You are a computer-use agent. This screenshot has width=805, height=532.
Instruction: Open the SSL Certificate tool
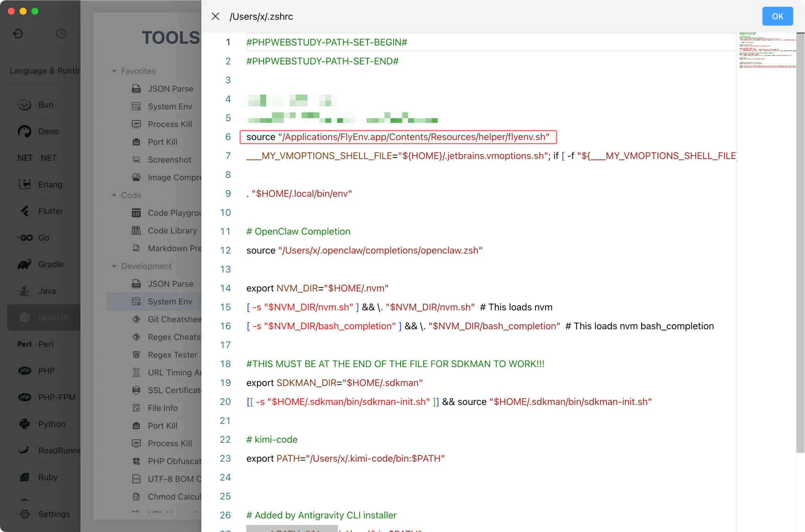(166, 390)
